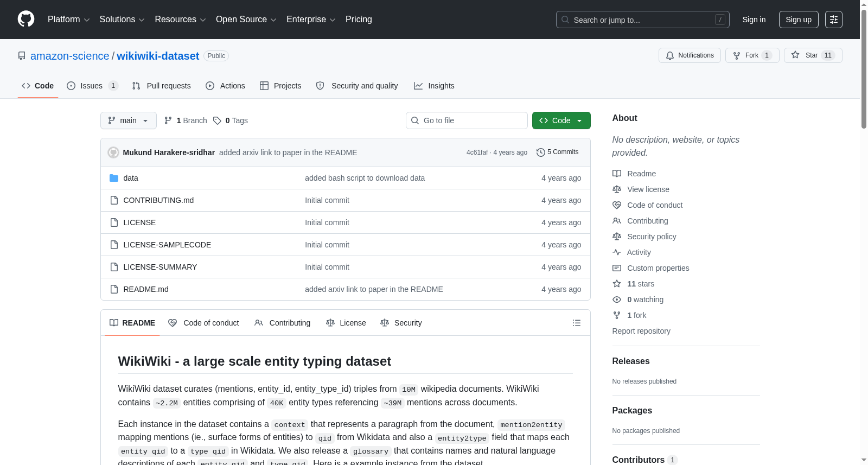Click the Go to file input
868x465 pixels.
[x=467, y=120]
